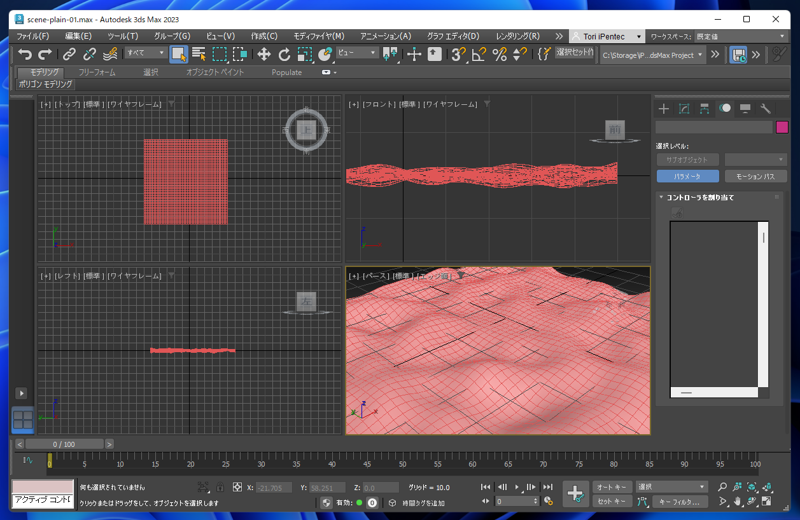Toggle Keyboard Shortcut Override icon
Viewport: 800px width, 520px height.
[435, 54]
